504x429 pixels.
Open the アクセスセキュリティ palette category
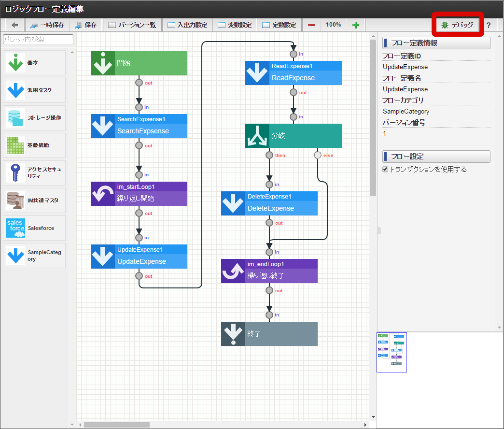(x=34, y=172)
